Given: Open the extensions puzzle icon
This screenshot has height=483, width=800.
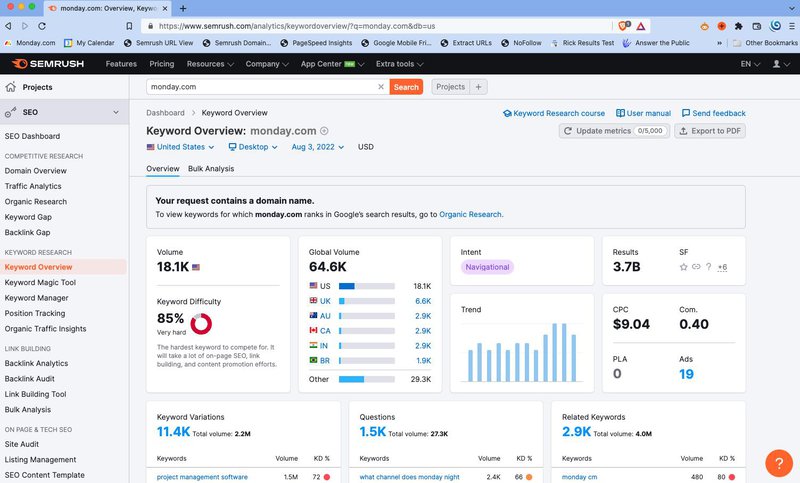Looking at the screenshot, I should click(x=738, y=26).
